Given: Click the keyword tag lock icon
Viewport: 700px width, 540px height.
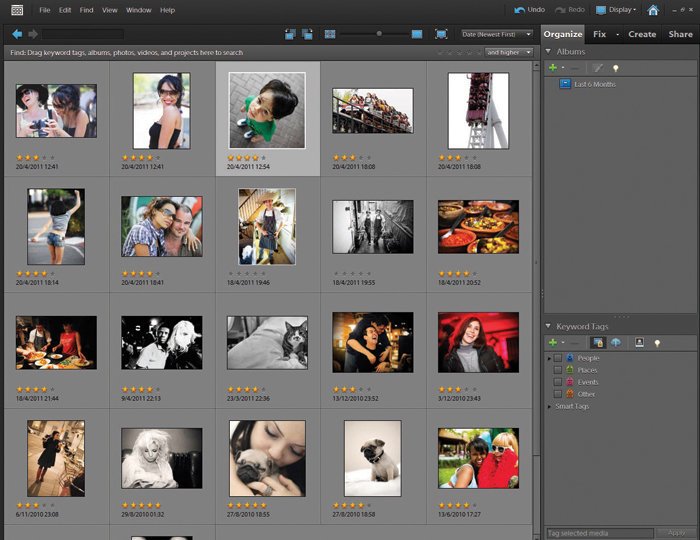Looking at the screenshot, I should 598,342.
